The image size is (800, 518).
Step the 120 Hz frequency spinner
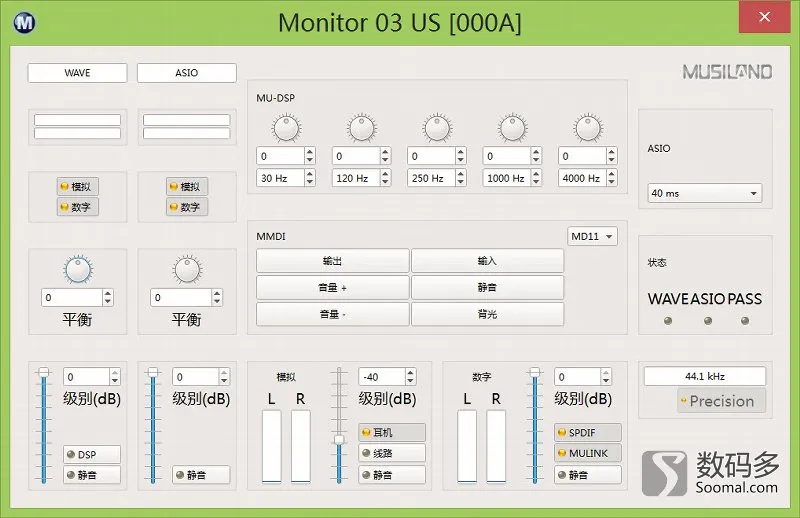click(385, 178)
